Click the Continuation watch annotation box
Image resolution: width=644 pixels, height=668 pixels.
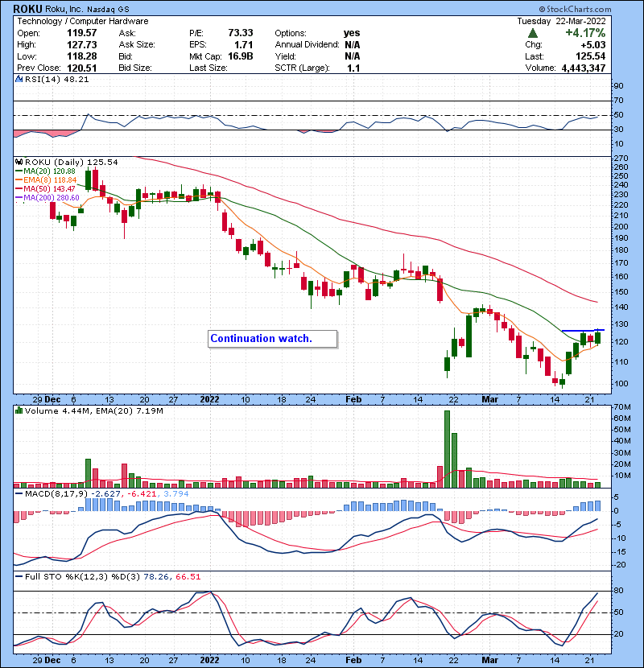(x=272, y=339)
